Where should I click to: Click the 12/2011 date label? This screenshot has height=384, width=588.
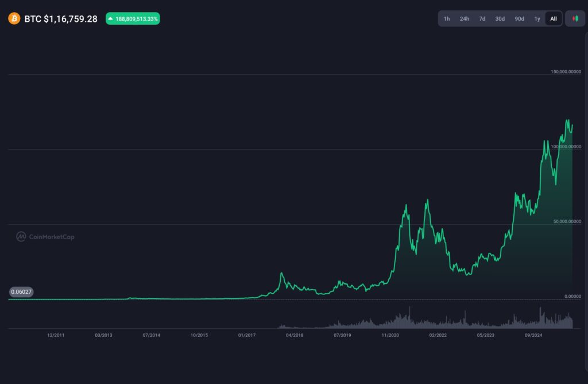55,334
